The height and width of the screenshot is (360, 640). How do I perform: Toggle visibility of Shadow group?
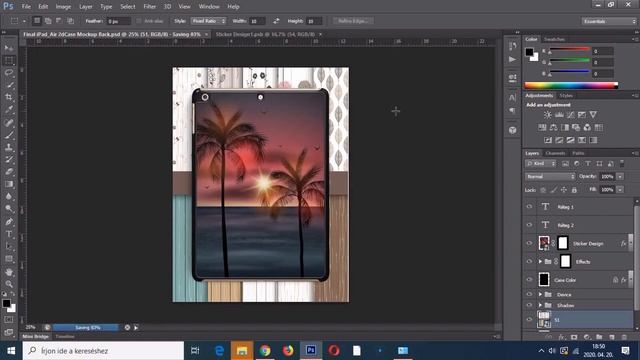point(529,305)
